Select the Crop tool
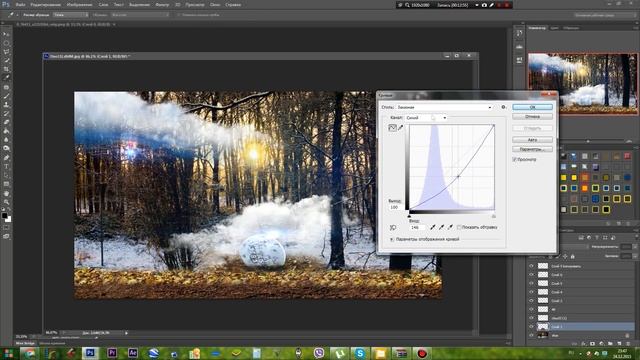The height and width of the screenshot is (360, 640). point(6,69)
